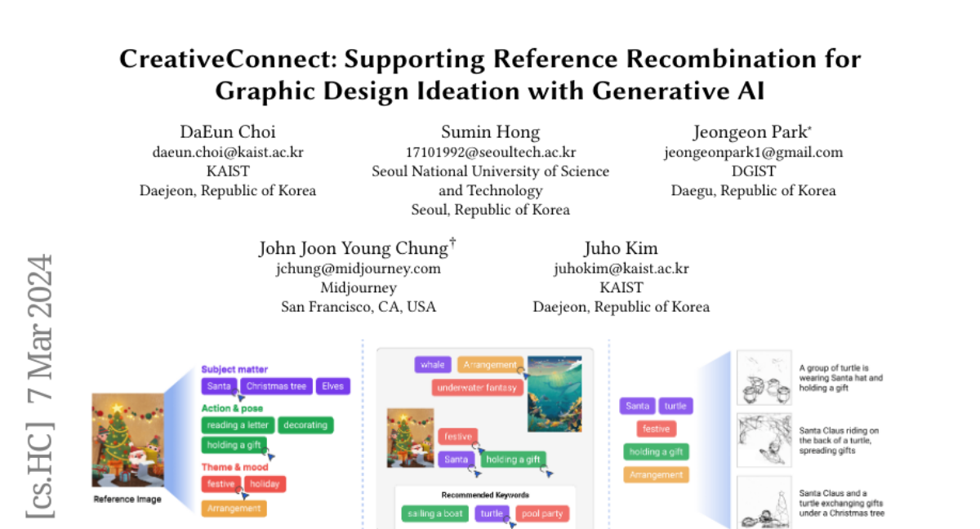Viewport: 980px width, 529px height.
Task: Click the pool party recommended keyword
Action: [x=542, y=513]
